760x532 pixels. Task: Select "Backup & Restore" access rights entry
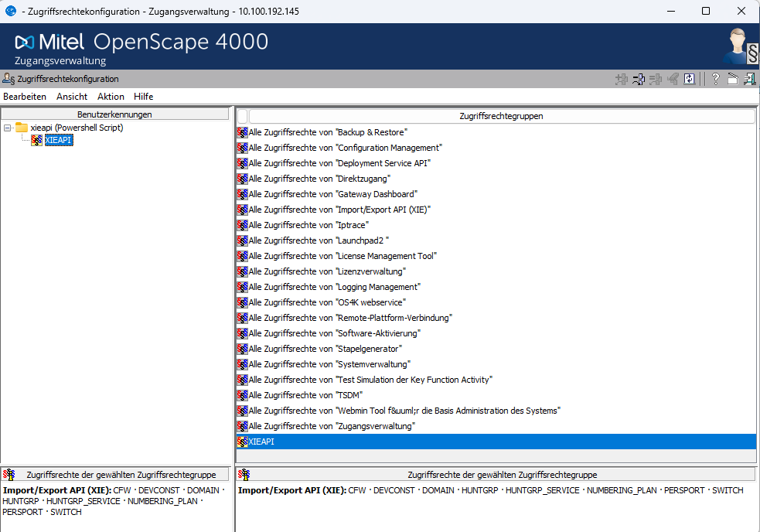click(x=322, y=132)
